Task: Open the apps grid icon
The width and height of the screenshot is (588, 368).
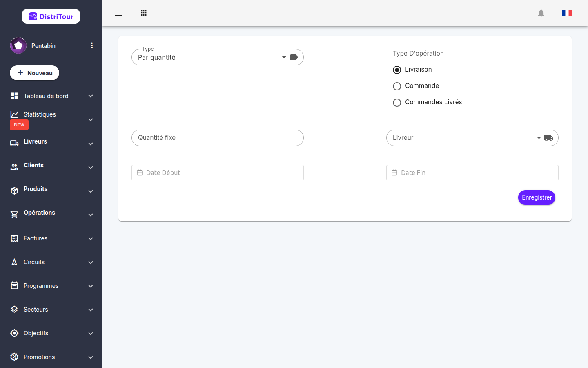Action: pyautogui.click(x=144, y=13)
